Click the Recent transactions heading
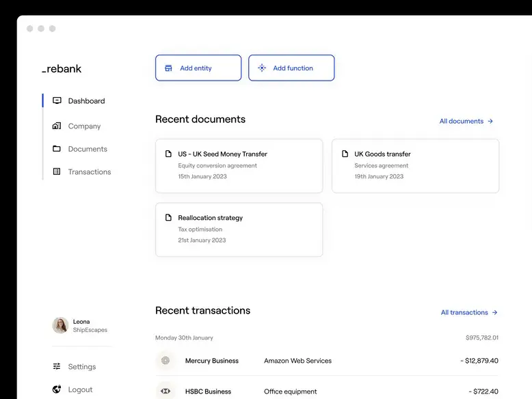Screen dimensions: 532x399 [202, 310]
